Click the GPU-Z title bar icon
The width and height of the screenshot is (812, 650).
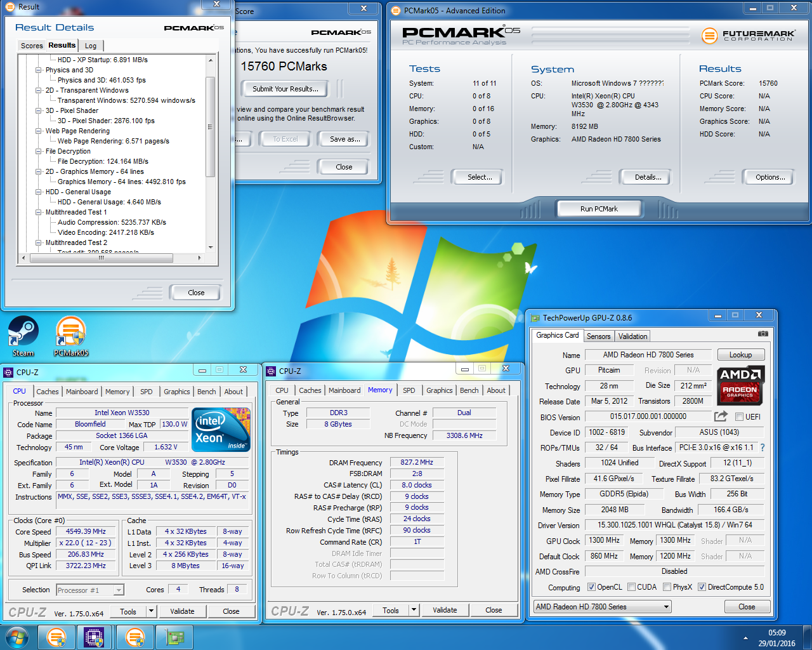(x=535, y=318)
